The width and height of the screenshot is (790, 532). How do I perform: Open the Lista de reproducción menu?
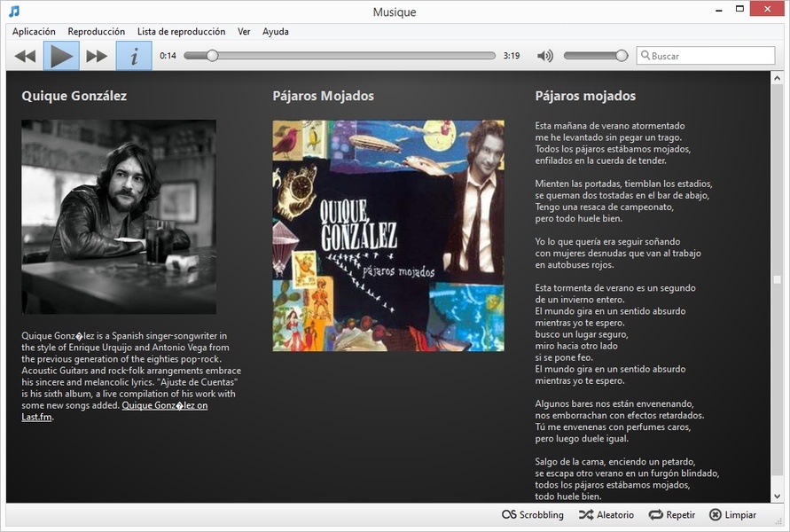[x=182, y=31]
